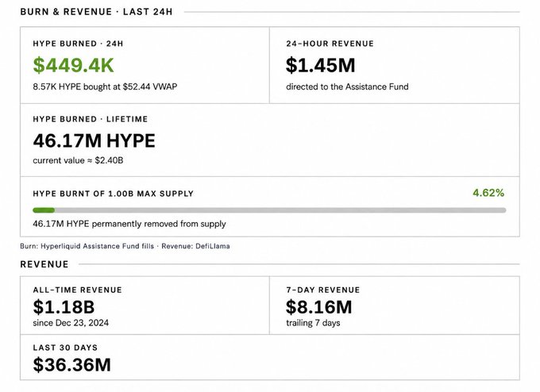
Task: Click the $1.45M 24-hour revenue figure
Action: 320,65
